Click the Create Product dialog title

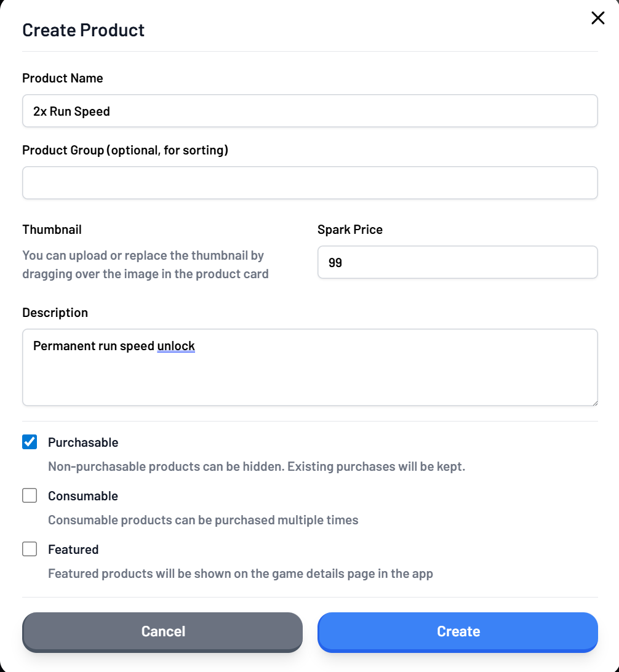click(84, 30)
